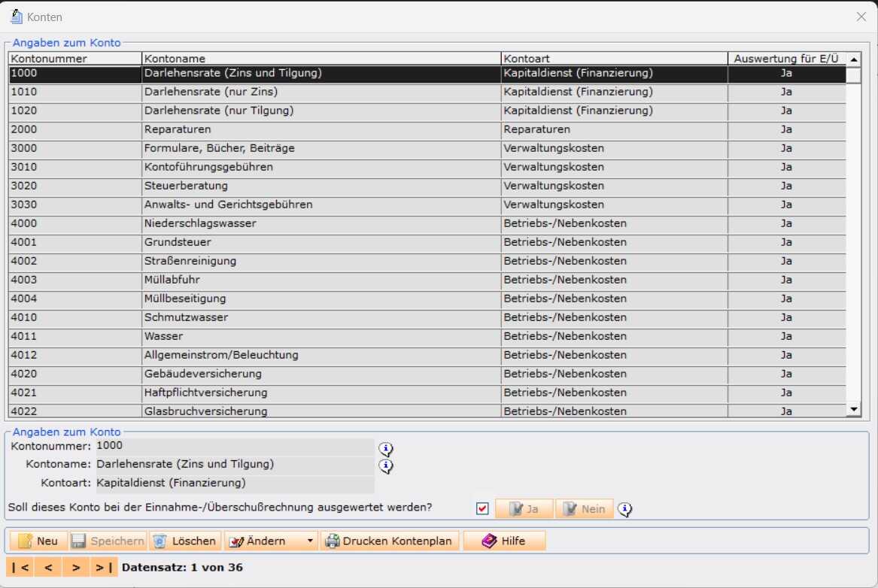The width and height of the screenshot is (878, 588).
Task: Select row Müllbeseitigung
Action: (x=427, y=299)
